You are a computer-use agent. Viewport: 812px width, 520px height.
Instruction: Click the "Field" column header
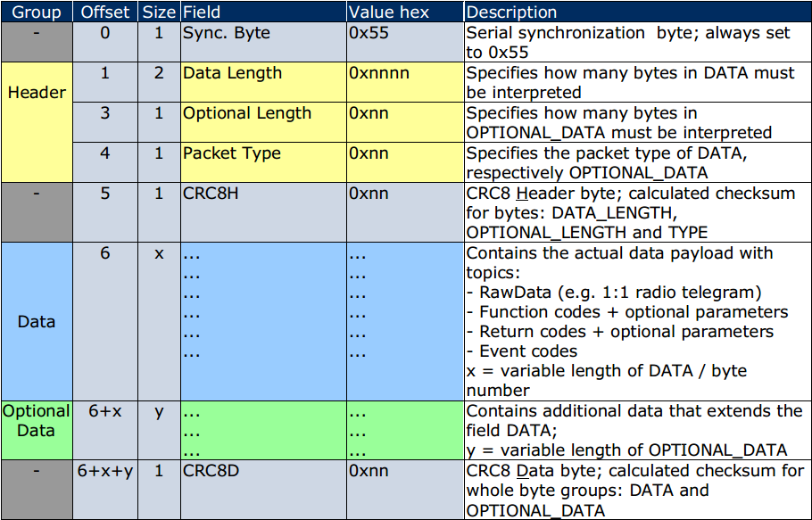point(200,12)
